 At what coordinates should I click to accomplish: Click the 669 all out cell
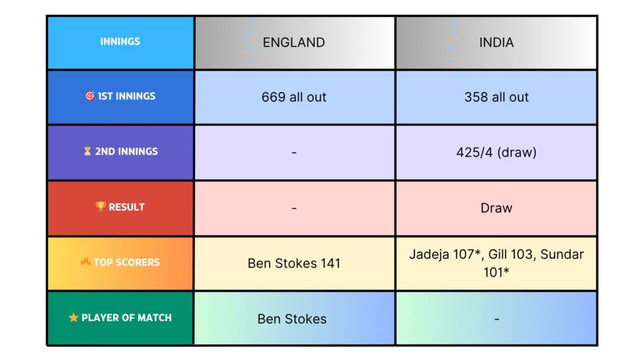tap(294, 97)
